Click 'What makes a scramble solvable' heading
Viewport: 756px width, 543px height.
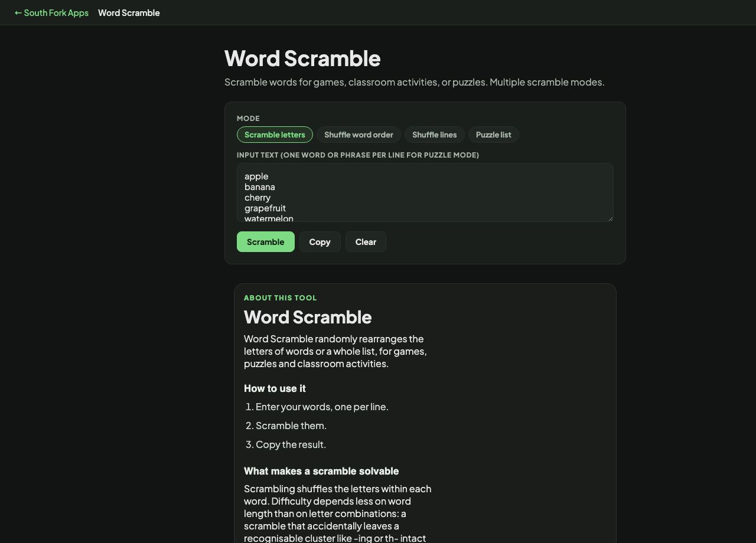(x=321, y=471)
